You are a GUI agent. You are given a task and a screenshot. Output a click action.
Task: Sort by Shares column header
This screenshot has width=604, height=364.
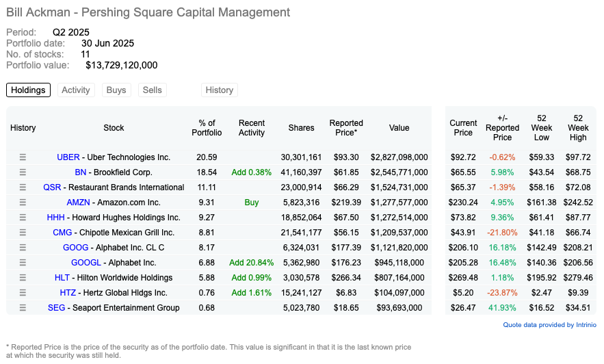[x=301, y=128]
